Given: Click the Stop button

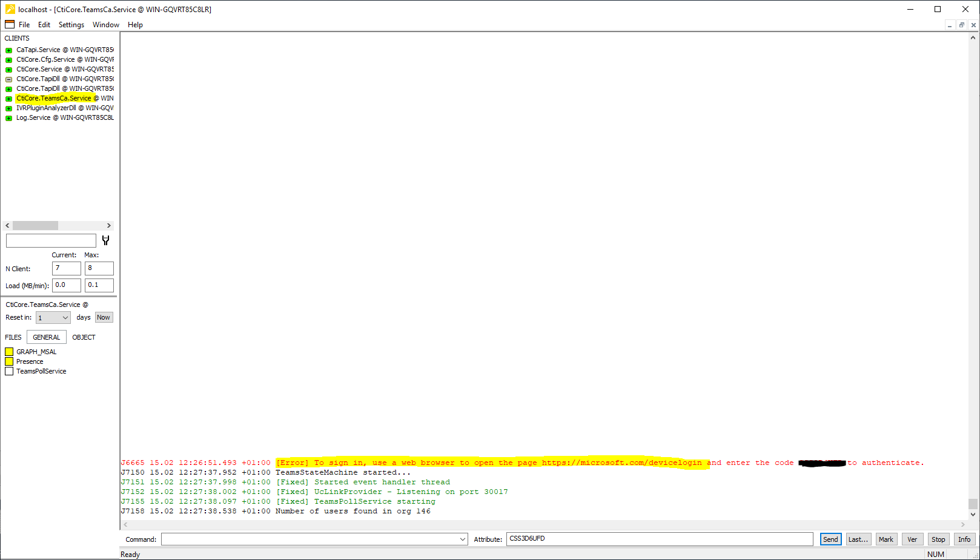Looking at the screenshot, I should pos(938,539).
